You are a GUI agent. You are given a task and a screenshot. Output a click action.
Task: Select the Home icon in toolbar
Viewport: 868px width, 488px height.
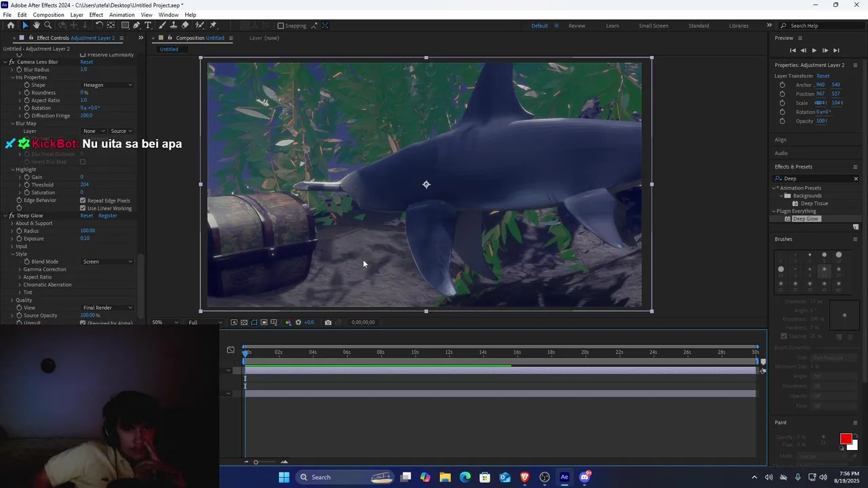coord(11,26)
